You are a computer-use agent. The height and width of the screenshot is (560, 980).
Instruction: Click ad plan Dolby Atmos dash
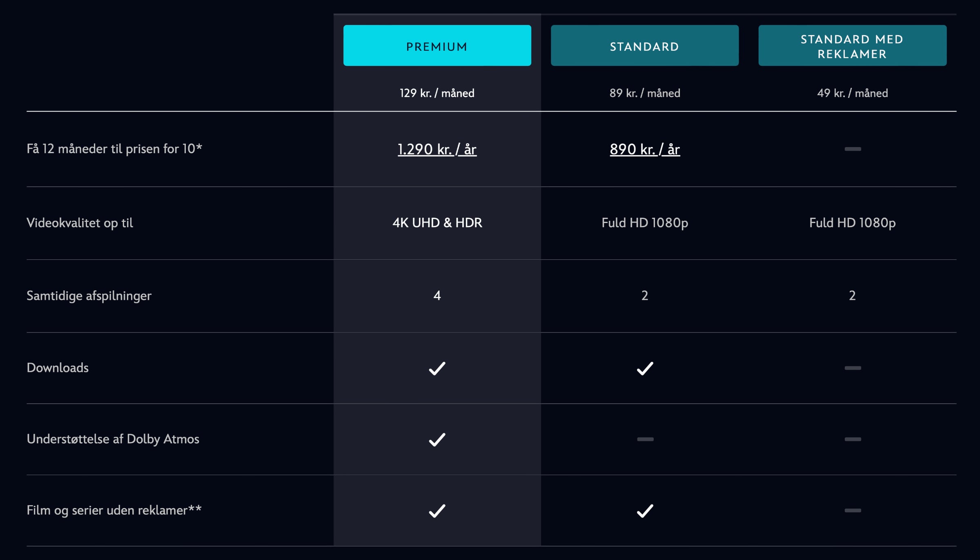[853, 439]
